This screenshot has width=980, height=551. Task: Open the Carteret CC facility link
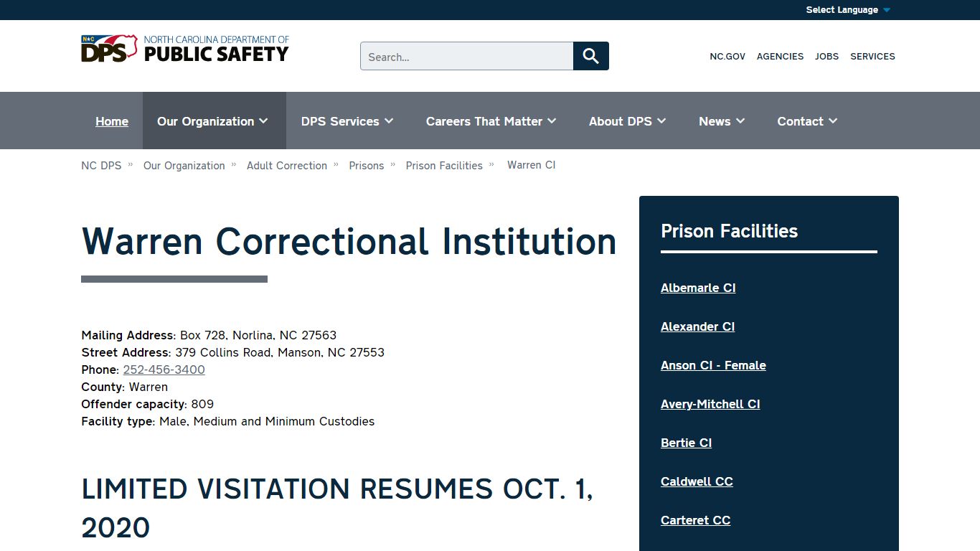[x=695, y=520]
